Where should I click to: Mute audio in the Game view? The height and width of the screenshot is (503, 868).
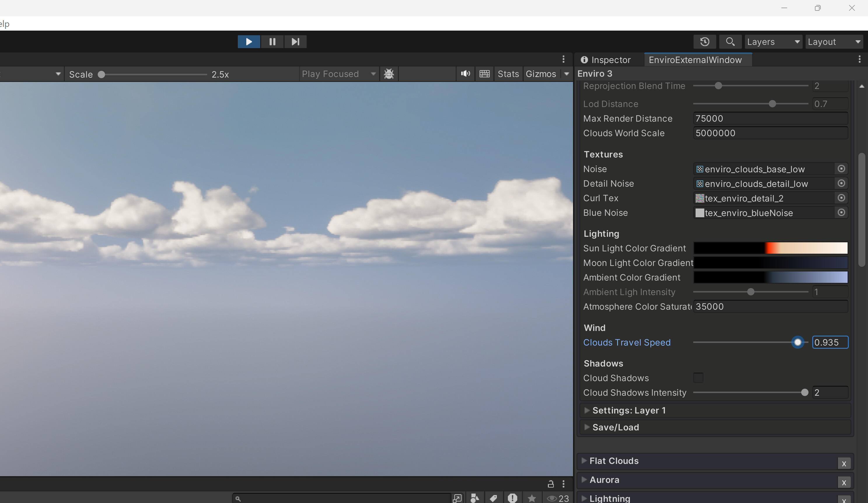tap(465, 74)
